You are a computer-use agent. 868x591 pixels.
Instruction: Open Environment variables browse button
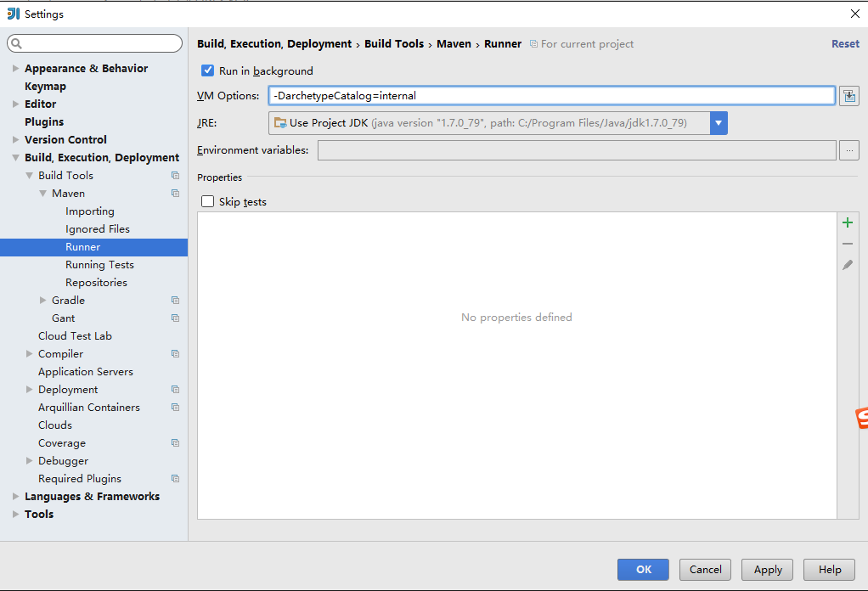[849, 150]
